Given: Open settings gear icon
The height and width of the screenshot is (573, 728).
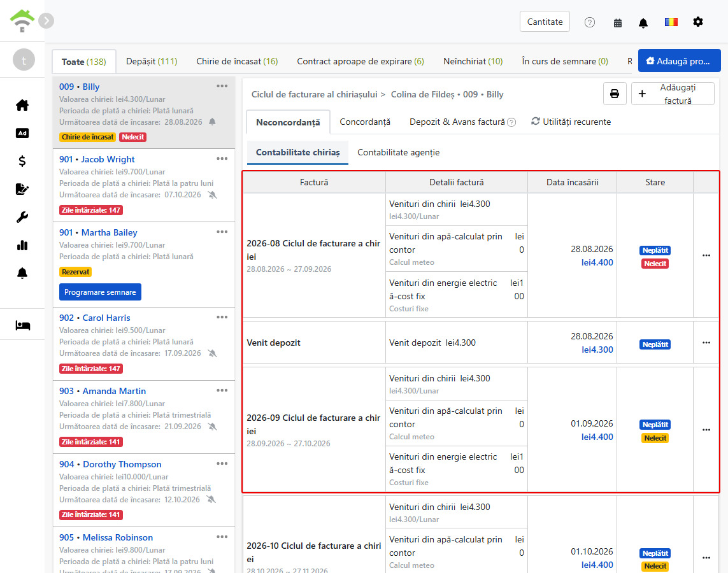Looking at the screenshot, I should tap(698, 22).
